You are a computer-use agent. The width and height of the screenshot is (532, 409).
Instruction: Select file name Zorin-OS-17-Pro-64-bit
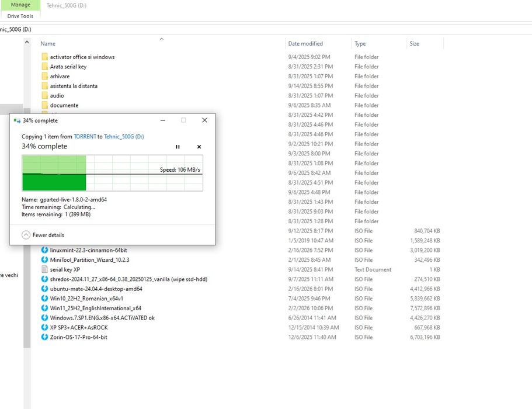[79, 337]
